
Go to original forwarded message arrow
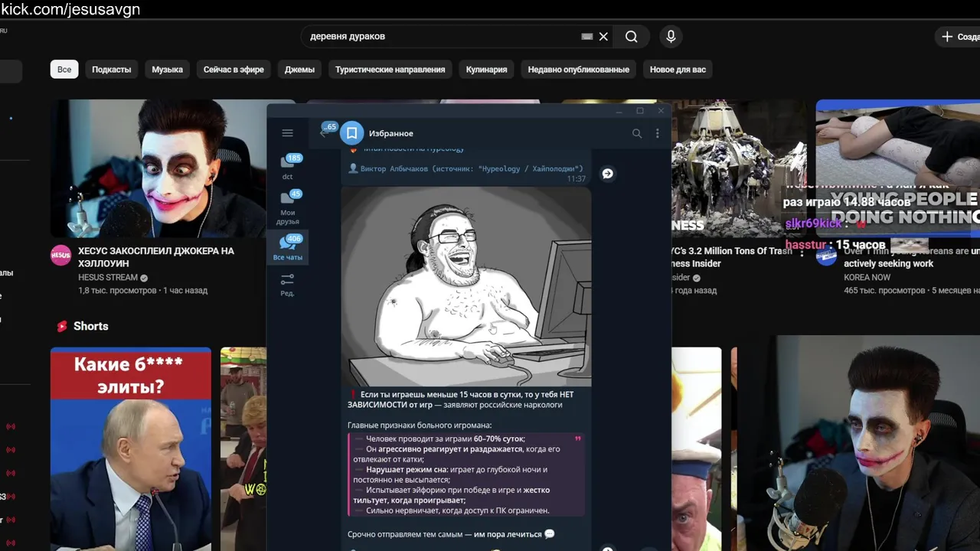pyautogui.click(x=607, y=174)
